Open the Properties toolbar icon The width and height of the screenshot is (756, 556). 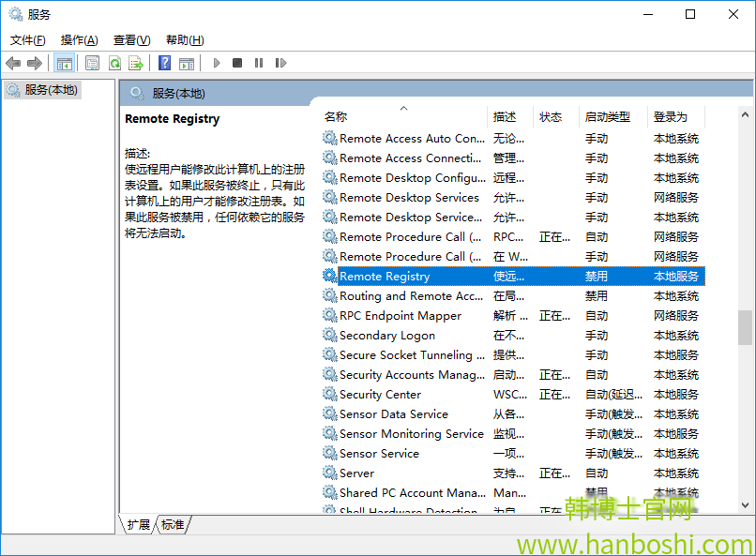coord(92,63)
